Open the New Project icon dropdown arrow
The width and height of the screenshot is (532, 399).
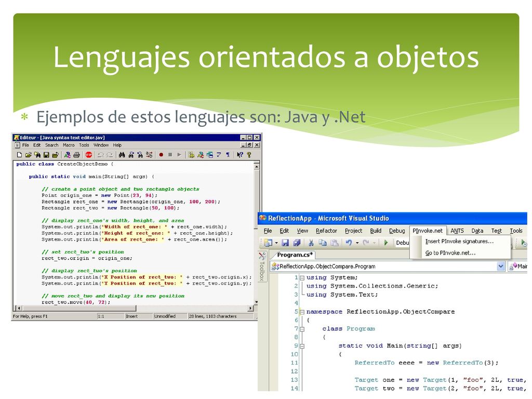(276, 243)
